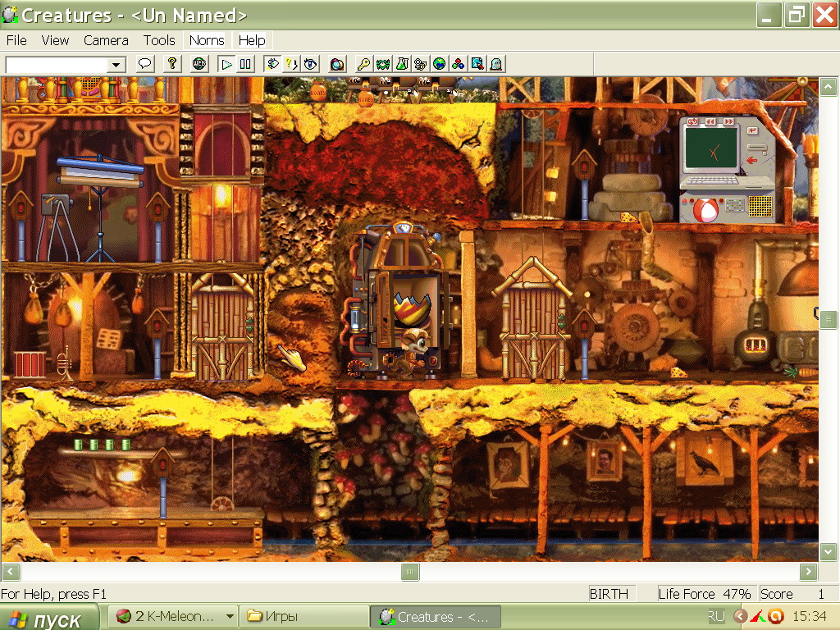Image resolution: width=840 pixels, height=630 pixels.
Task: Click the vertical scrollbar down arrow
Action: click(829, 551)
